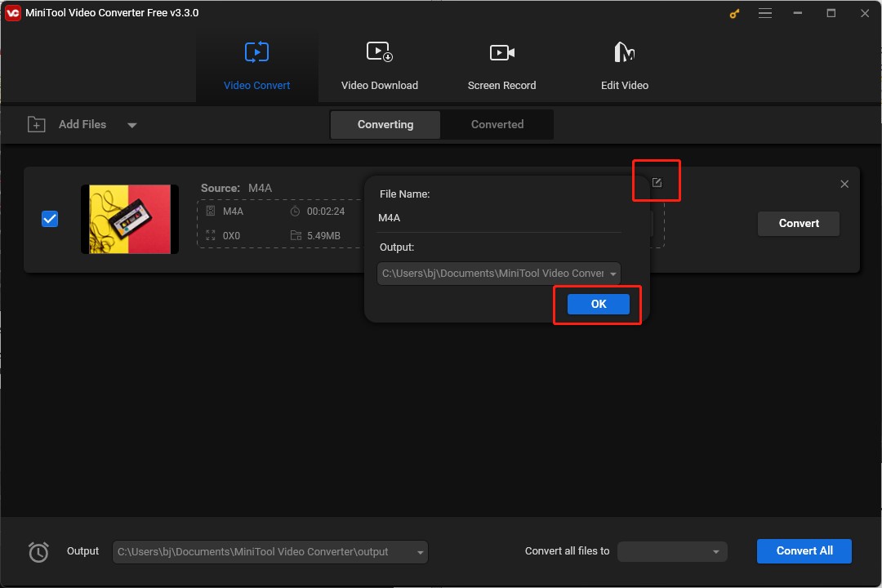
Task: Open the hamburger menu in title bar
Action: [x=764, y=13]
